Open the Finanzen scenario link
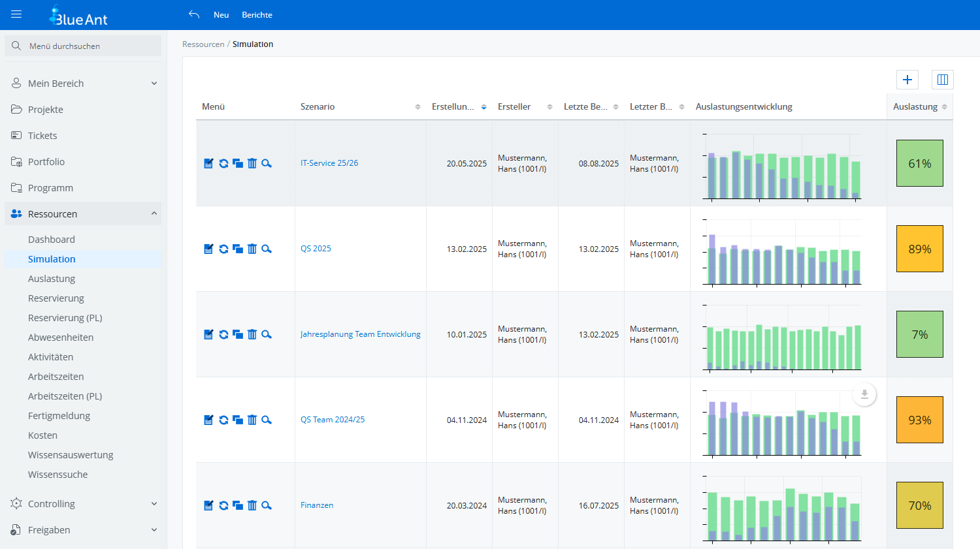 tap(317, 505)
